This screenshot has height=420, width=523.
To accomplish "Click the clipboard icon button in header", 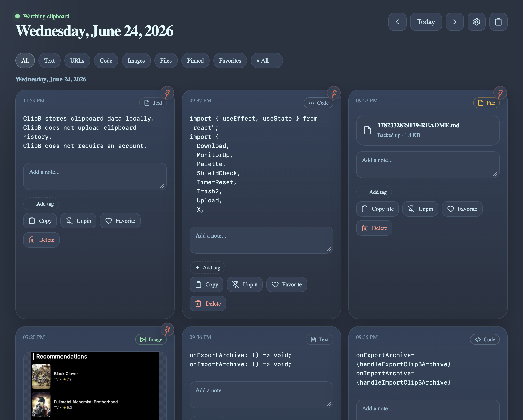I will [x=498, y=22].
